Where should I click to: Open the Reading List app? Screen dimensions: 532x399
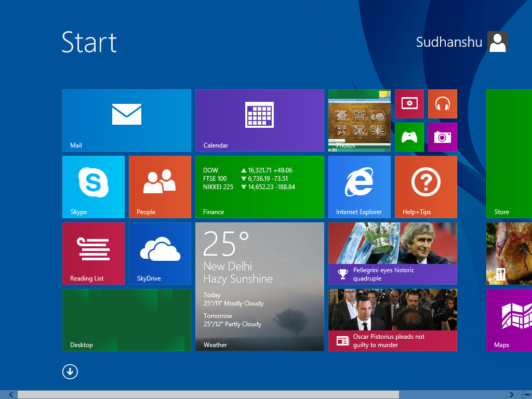click(93, 253)
